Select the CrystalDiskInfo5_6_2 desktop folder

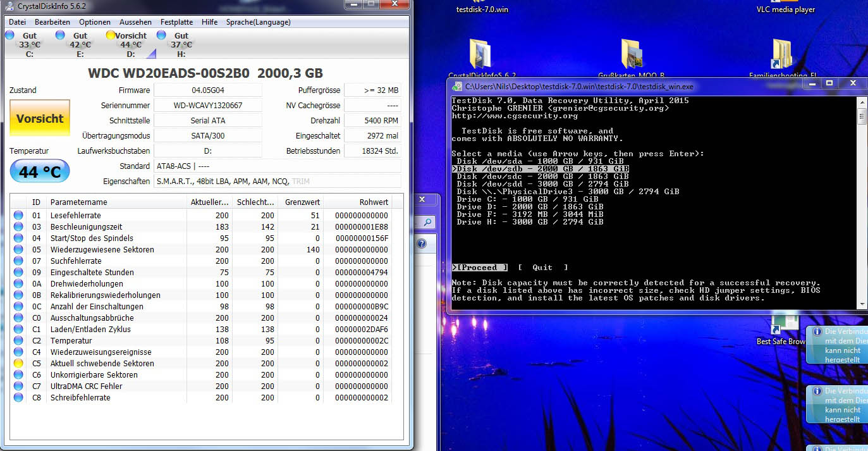[x=482, y=59]
